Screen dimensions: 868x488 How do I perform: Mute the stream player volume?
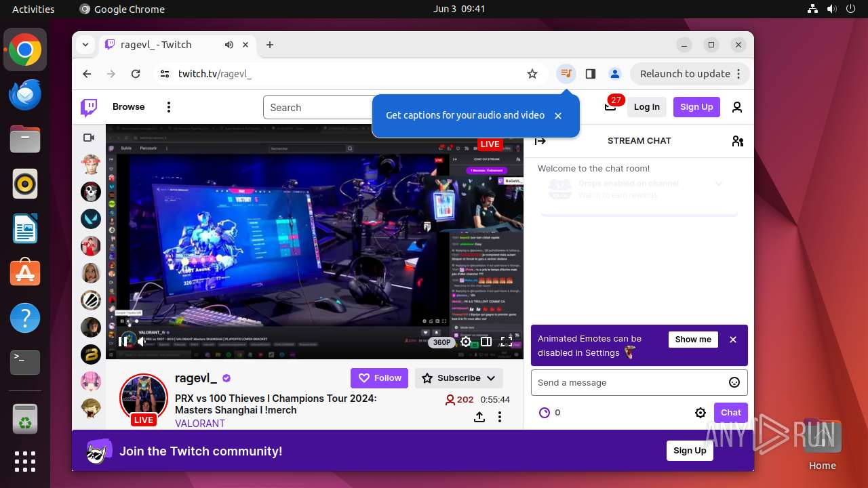[x=142, y=342]
